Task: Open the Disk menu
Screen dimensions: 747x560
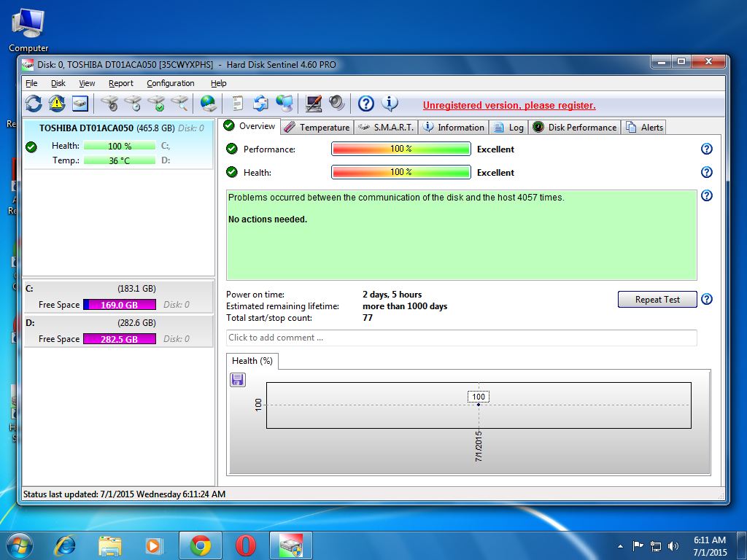Action: (58, 83)
